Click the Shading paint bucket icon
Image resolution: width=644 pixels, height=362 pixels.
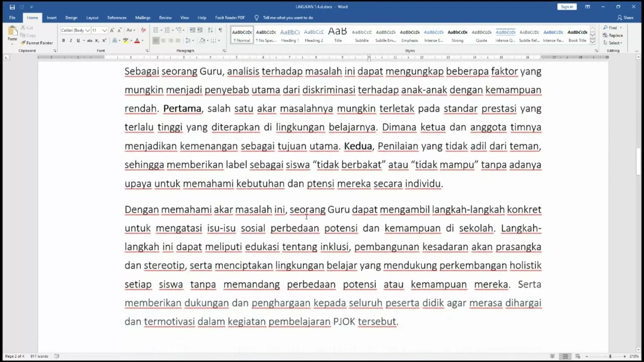coord(203,40)
